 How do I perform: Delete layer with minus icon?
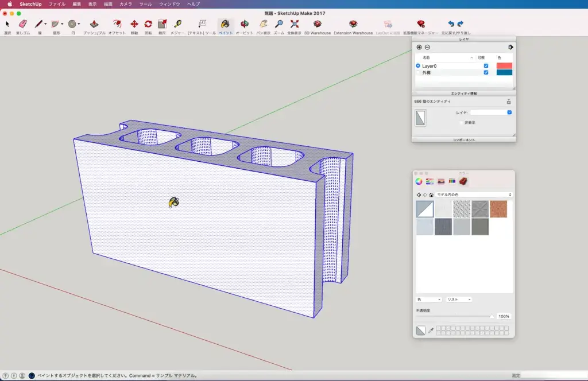(427, 47)
